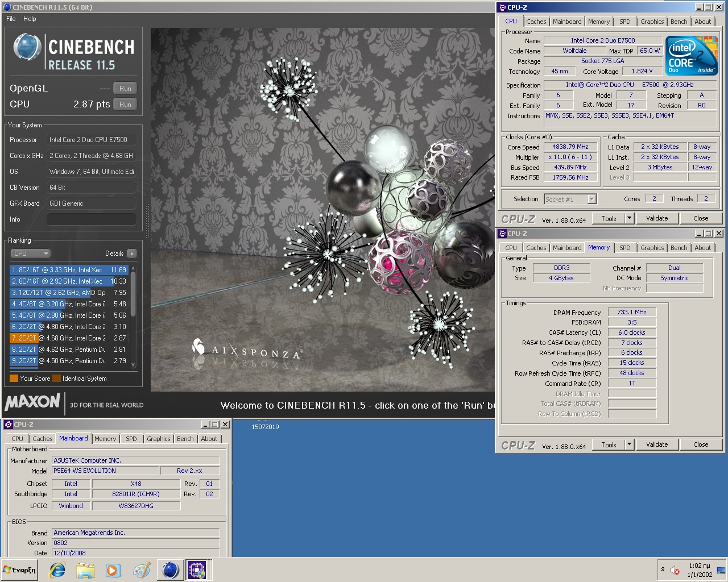Click the Identical System color swatch

coord(56,378)
